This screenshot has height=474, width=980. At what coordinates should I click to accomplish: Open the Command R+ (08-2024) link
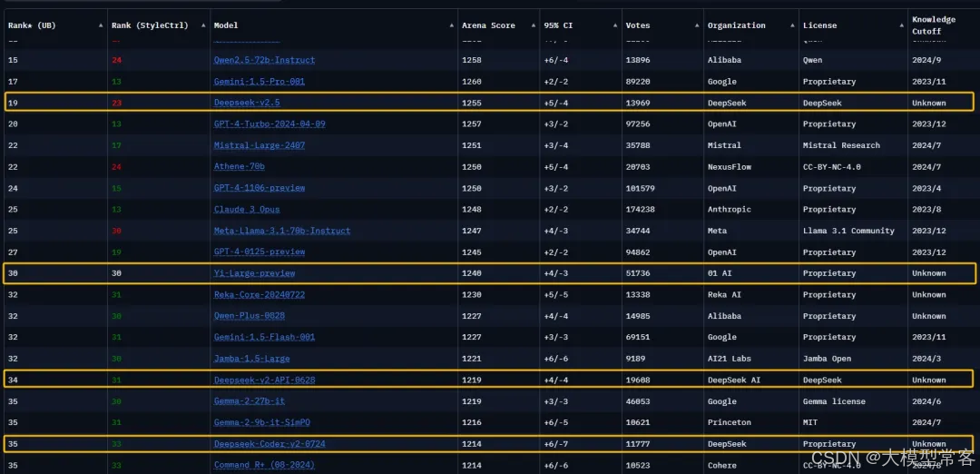pyautogui.click(x=264, y=465)
